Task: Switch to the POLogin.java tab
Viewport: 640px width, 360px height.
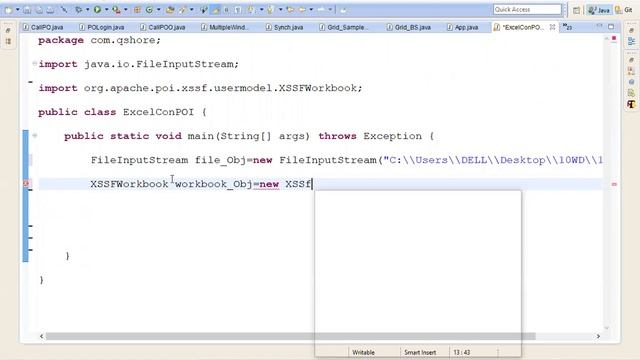Action: point(101,27)
